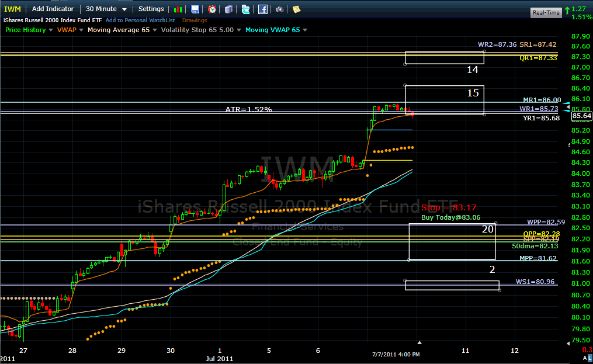The height and width of the screenshot is (364, 593).
Task: Open the yellow sticky note icon
Action: pos(297,9)
